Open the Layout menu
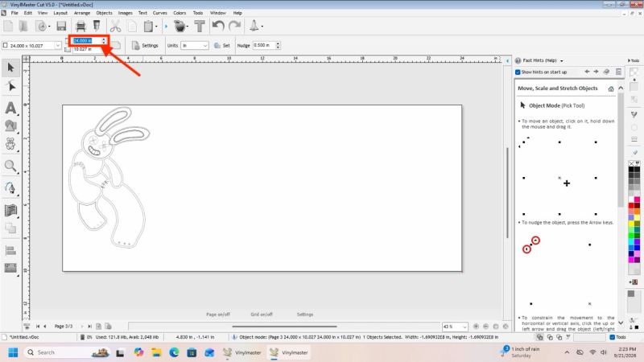The width and height of the screenshot is (644, 362). tap(60, 13)
